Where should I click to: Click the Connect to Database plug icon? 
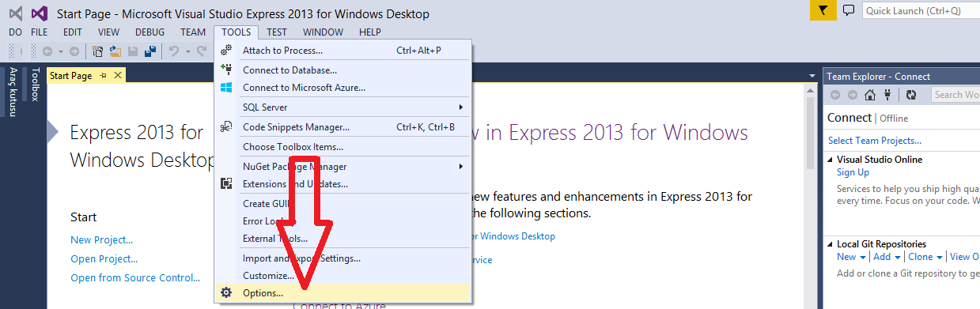click(226, 70)
